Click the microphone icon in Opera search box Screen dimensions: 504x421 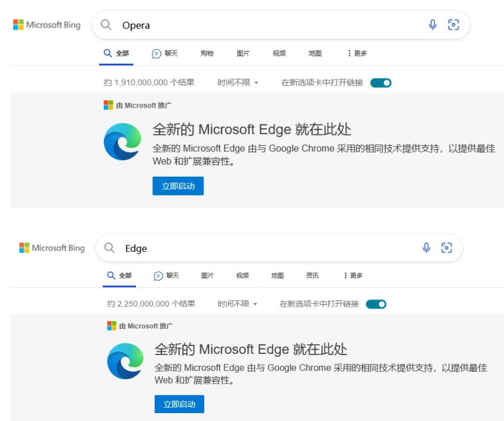pyautogui.click(x=433, y=25)
